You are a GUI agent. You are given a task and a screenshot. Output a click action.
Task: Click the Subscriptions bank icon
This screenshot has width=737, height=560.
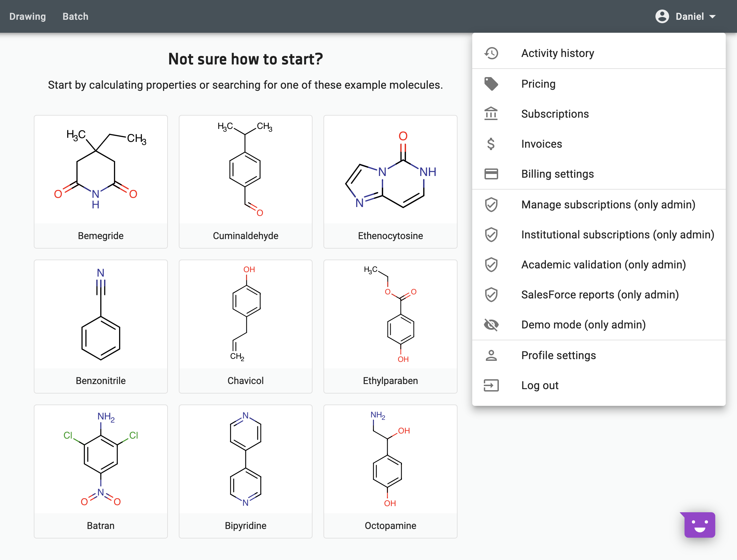(491, 114)
